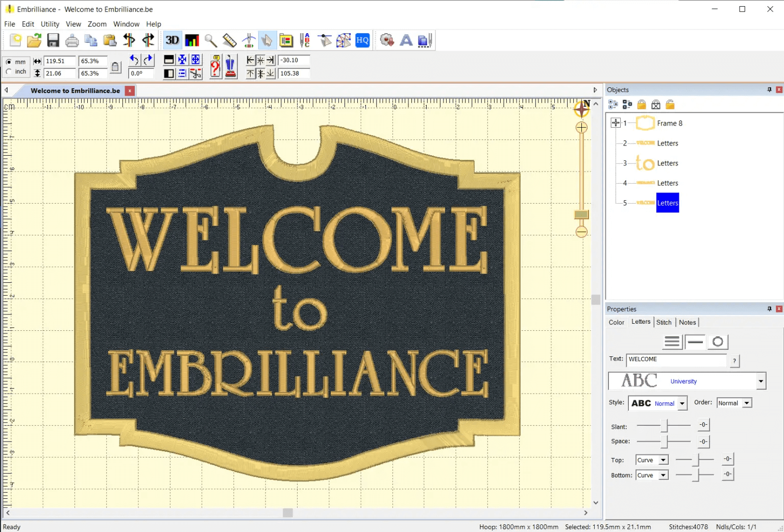Switch to the Stitch properties tab
This screenshot has width=784, height=532.
point(664,322)
